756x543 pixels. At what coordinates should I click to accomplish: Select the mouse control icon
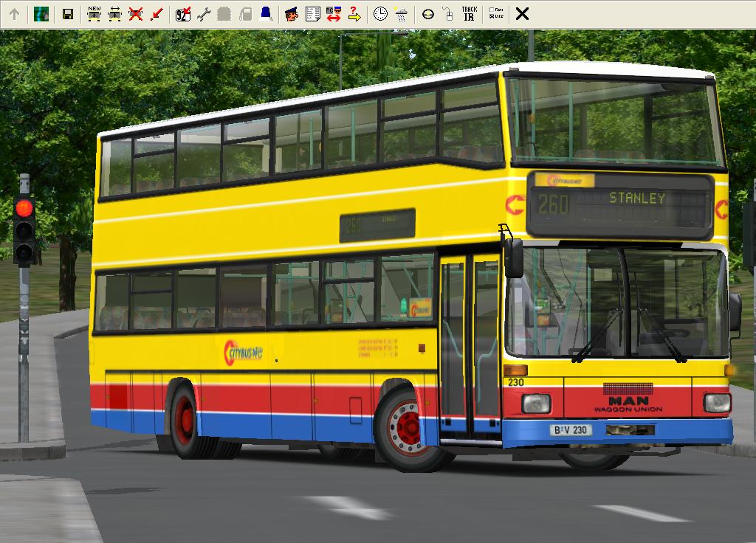pyautogui.click(x=448, y=14)
